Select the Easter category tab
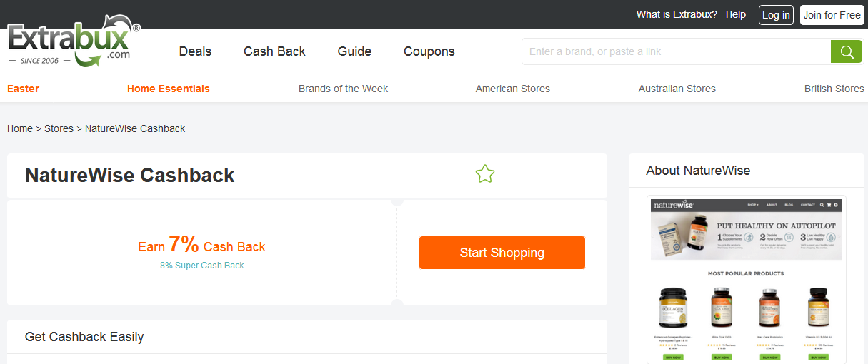 [x=23, y=89]
